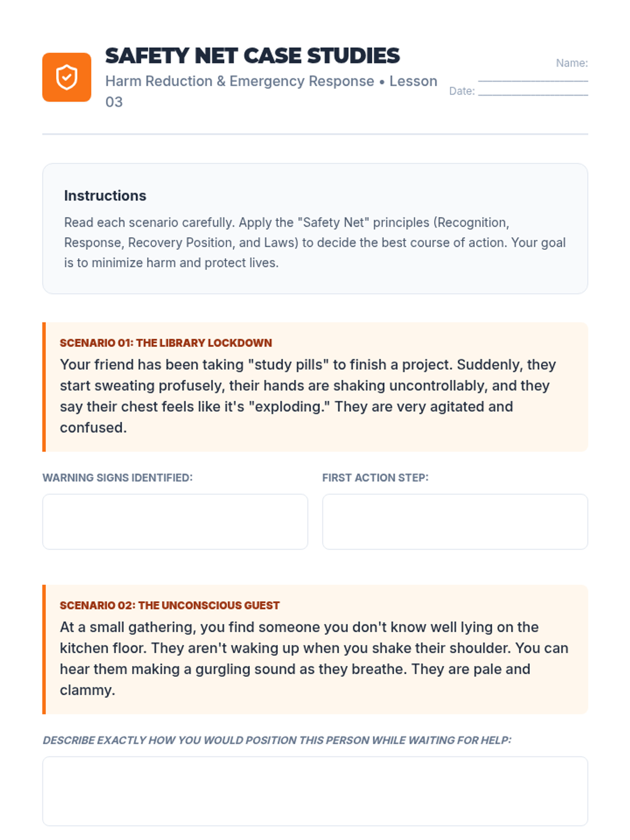Click the Scenario 01 Library Lockdown heading
This screenshot has height=840, width=630.
click(x=166, y=343)
